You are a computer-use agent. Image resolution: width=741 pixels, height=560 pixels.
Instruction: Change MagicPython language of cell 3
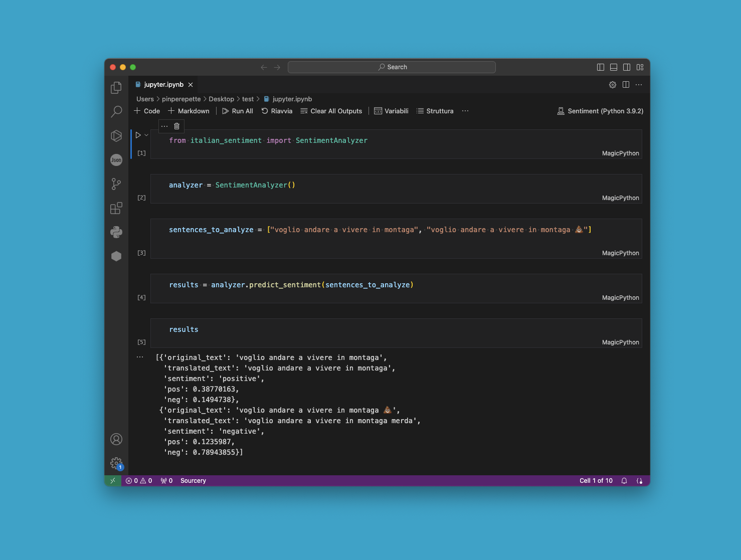click(621, 253)
